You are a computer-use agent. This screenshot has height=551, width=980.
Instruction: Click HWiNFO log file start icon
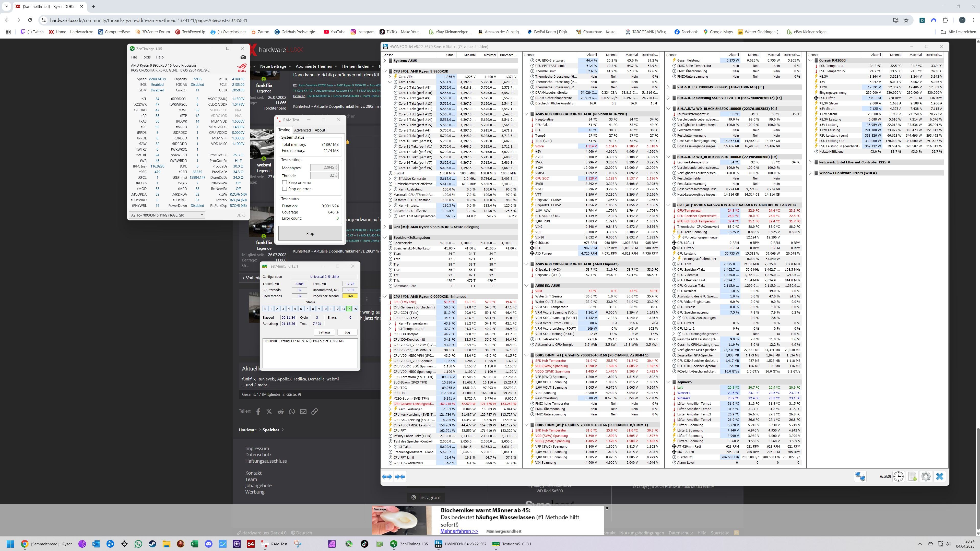[912, 476]
